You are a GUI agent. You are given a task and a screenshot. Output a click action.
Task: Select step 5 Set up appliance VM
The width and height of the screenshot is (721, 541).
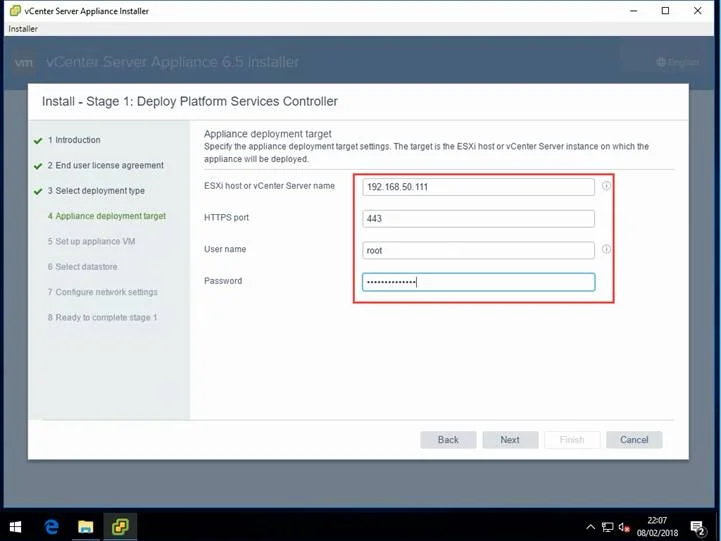pos(92,241)
